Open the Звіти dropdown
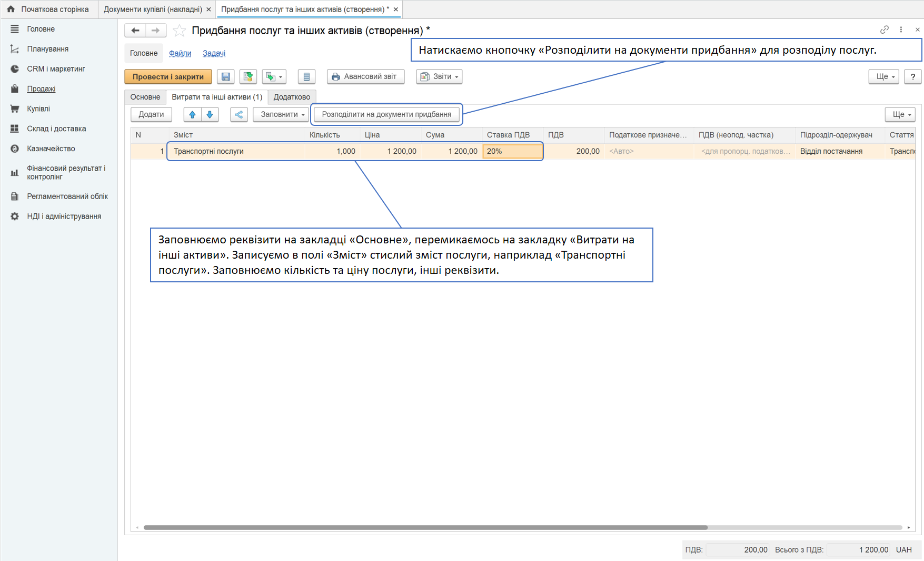924x561 pixels. [440, 77]
